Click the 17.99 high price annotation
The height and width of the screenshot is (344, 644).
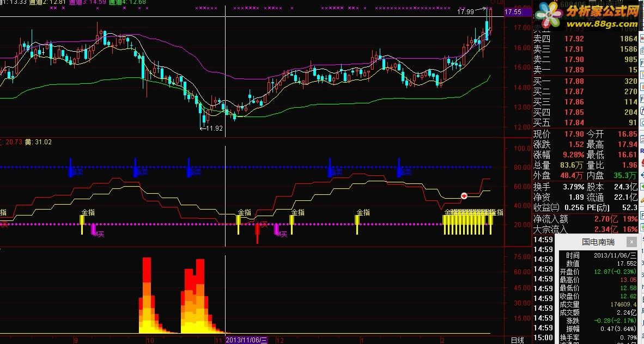click(x=465, y=12)
